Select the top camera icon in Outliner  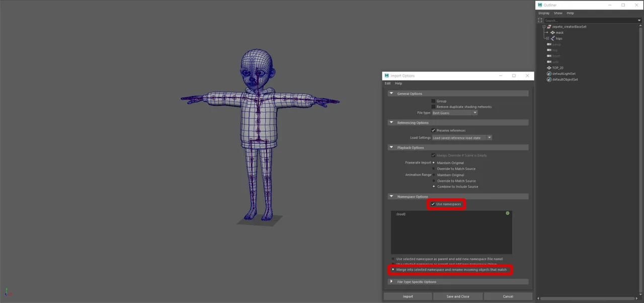pos(549,50)
